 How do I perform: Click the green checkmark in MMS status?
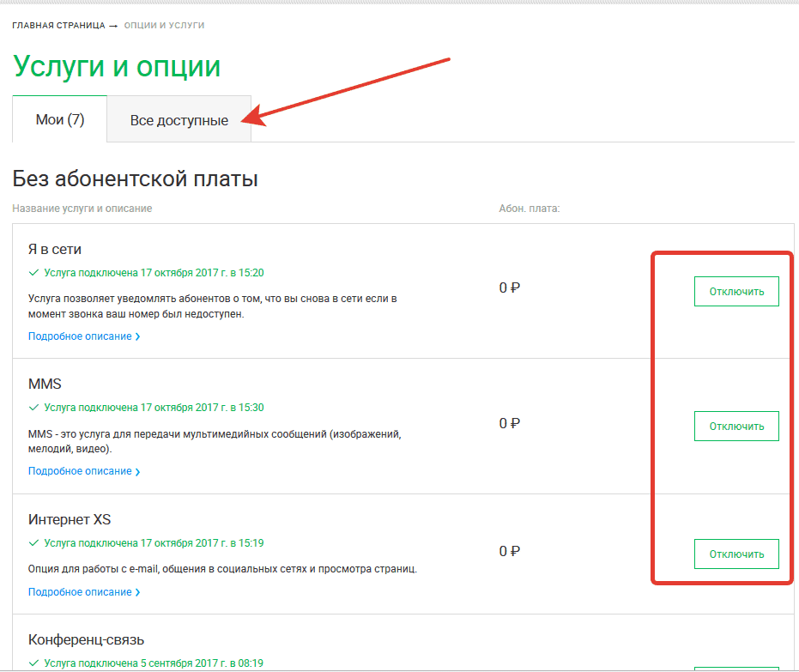pyautogui.click(x=33, y=408)
